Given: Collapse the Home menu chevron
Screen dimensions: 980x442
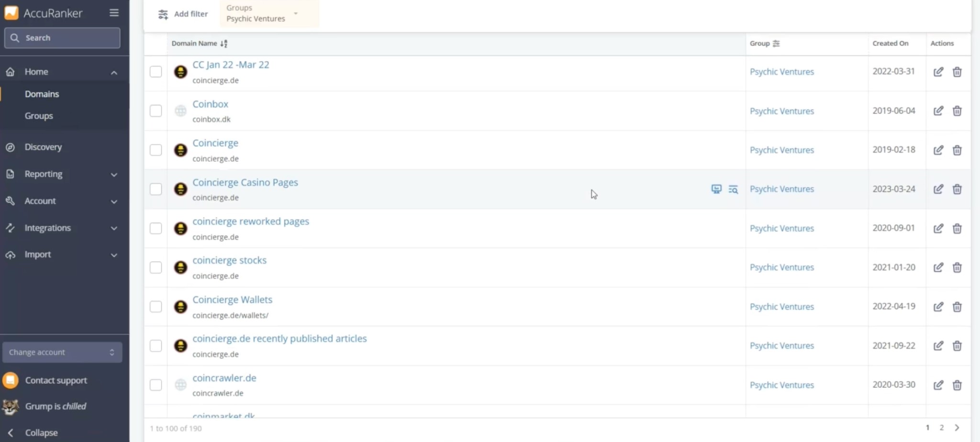Looking at the screenshot, I should (114, 72).
